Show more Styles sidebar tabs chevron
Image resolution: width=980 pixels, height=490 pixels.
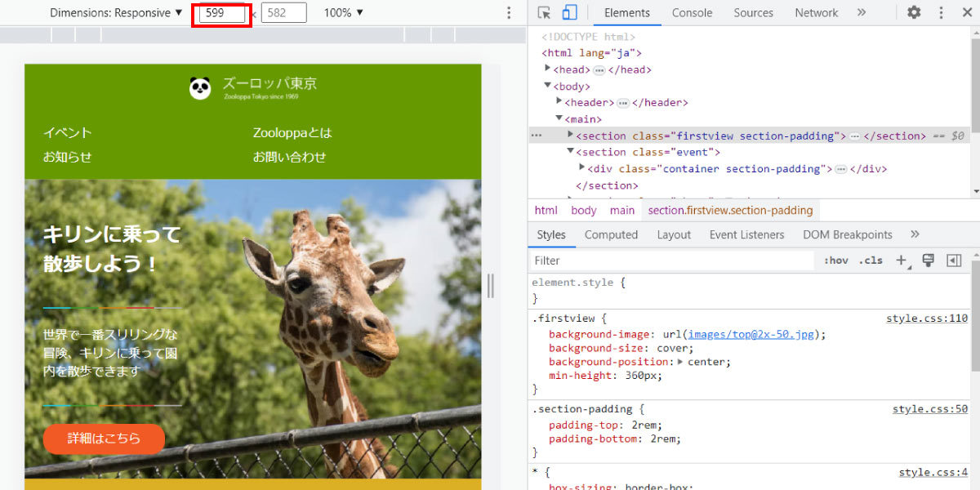tap(915, 234)
